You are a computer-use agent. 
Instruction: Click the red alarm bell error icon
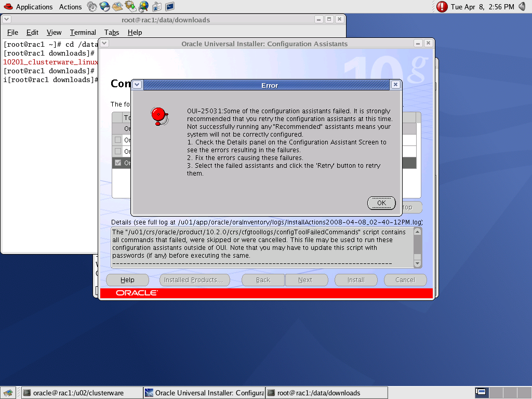coord(159,116)
